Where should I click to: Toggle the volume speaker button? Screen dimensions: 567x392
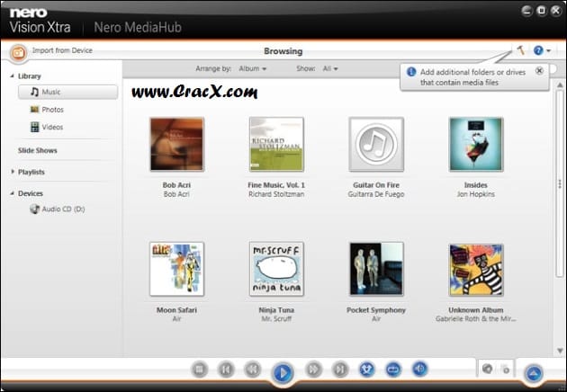pos(419,369)
